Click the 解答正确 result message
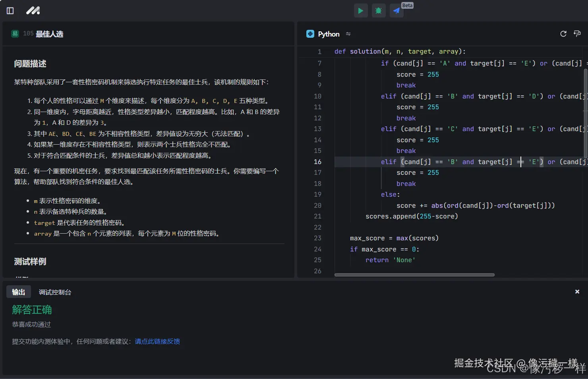The width and height of the screenshot is (588, 379). point(32,309)
